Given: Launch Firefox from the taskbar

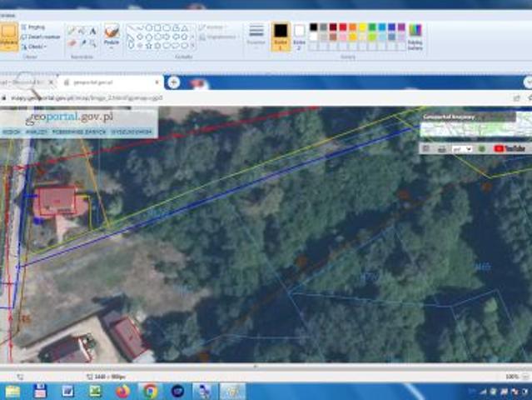Looking at the screenshot, I should point(122,391).
